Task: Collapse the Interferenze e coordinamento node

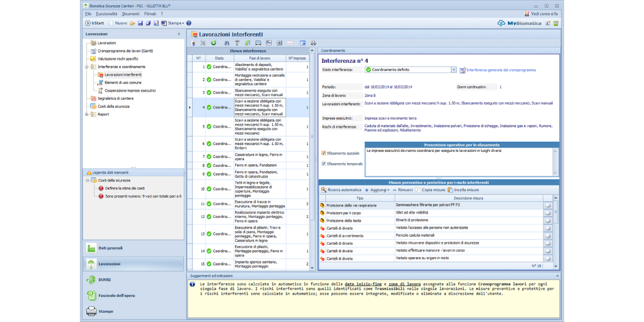Action: 86,67
